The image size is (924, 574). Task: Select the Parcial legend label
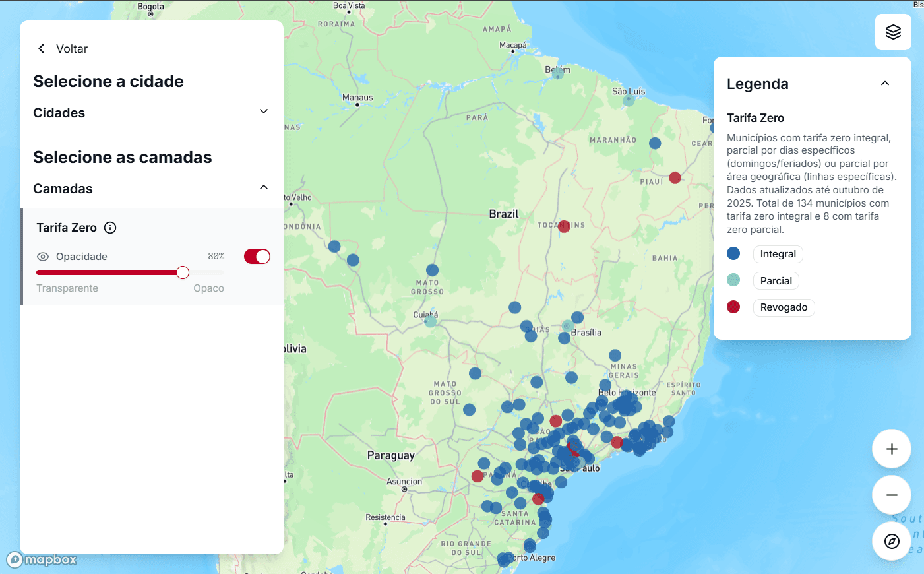[x=776, y=281]
